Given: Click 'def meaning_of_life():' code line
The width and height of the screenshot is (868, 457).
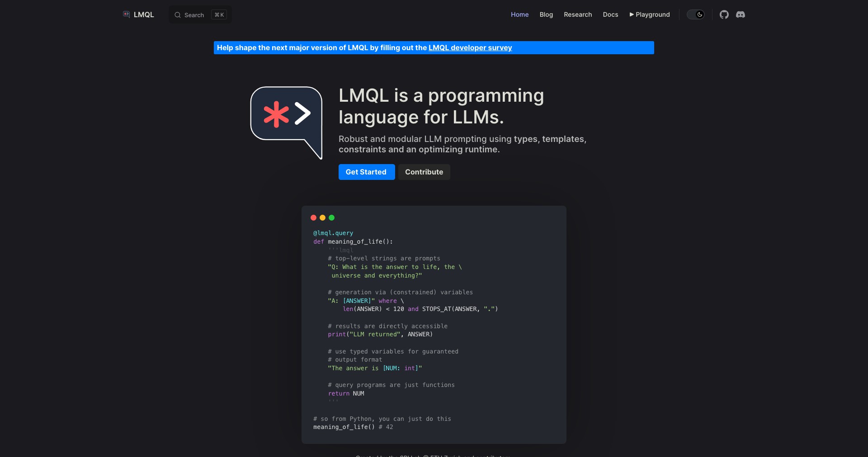Looking at the screenshot, I should point(353,241).
